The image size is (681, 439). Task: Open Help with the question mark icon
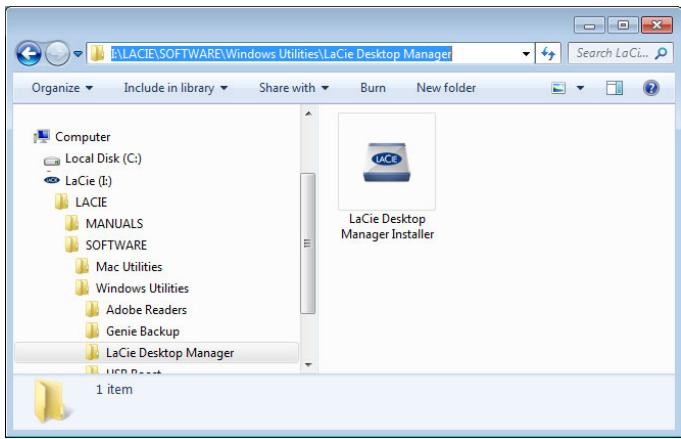[x=651, y=88]
